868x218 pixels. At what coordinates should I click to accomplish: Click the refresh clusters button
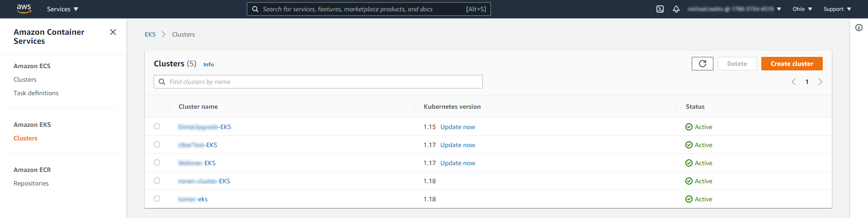pos(703,64)
